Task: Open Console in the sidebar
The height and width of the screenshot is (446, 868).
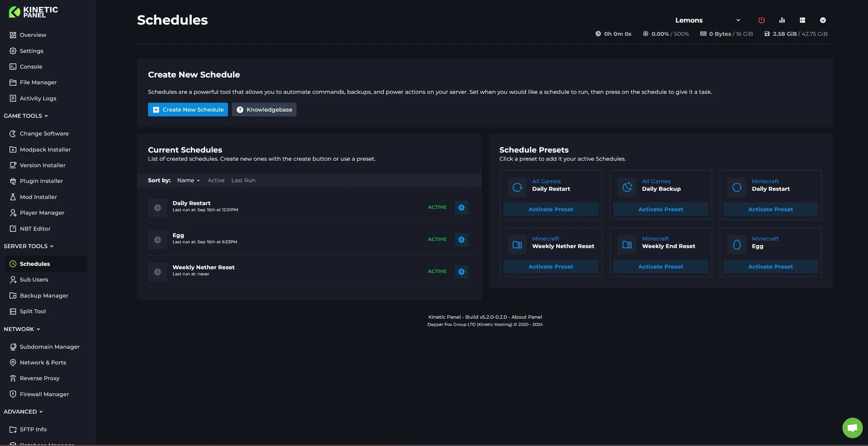Action: tap(31, 67)
